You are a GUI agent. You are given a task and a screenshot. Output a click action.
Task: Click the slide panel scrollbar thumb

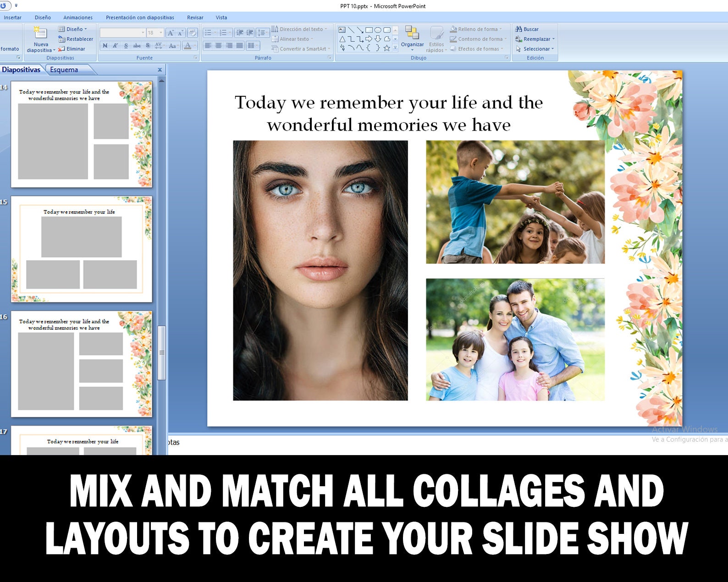(x=161, y=353)
